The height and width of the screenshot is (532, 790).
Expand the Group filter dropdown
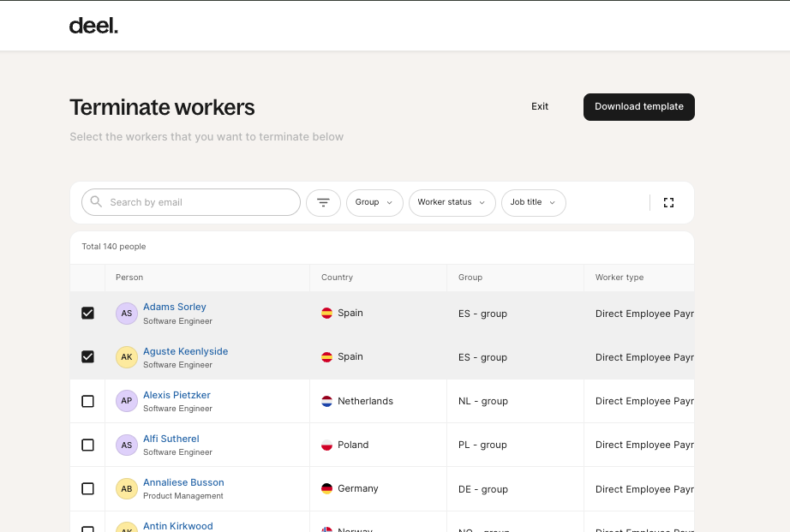(x=374, y=203)
